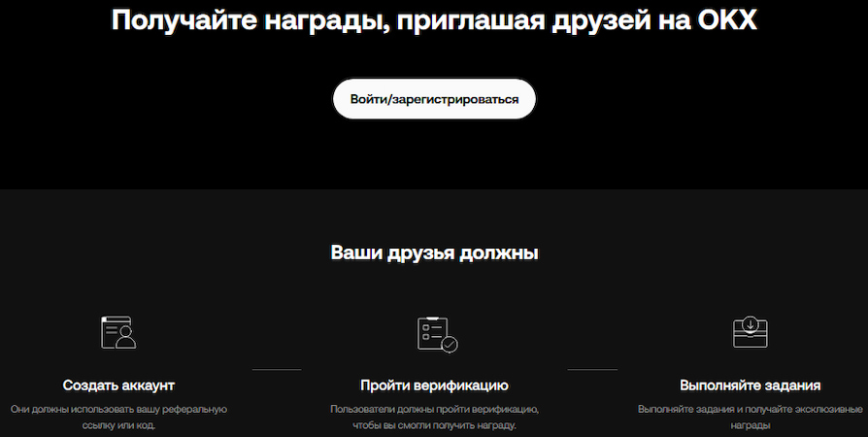This screenshot has height=437, width=868.
Task: Click the Войти/зарегистрироваться button
Action: (x=434, y=99)
